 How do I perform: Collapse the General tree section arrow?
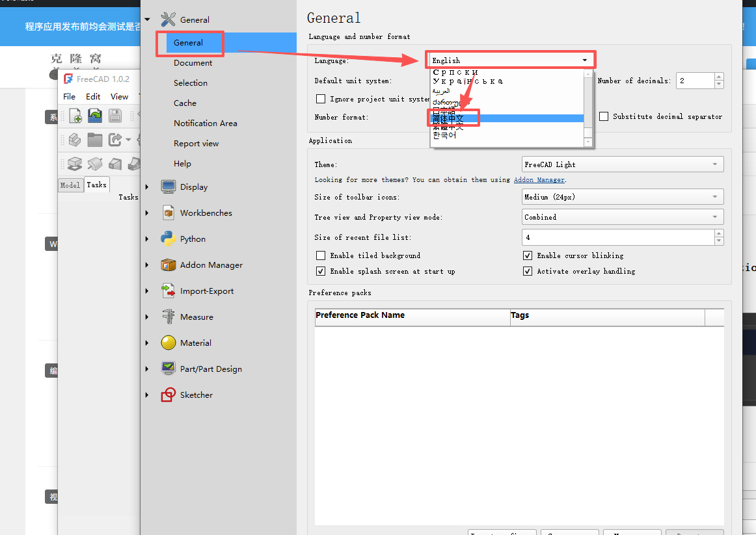pyautogui.click(x=148, y=20)
